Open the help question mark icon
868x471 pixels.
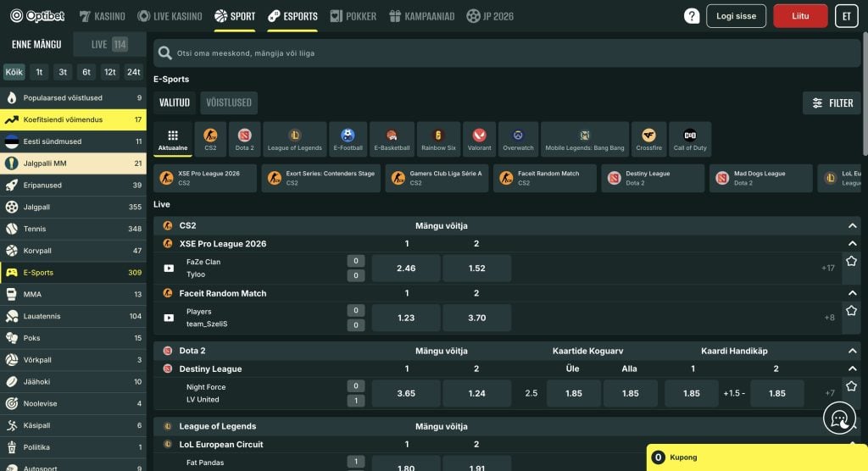point(692,16)
